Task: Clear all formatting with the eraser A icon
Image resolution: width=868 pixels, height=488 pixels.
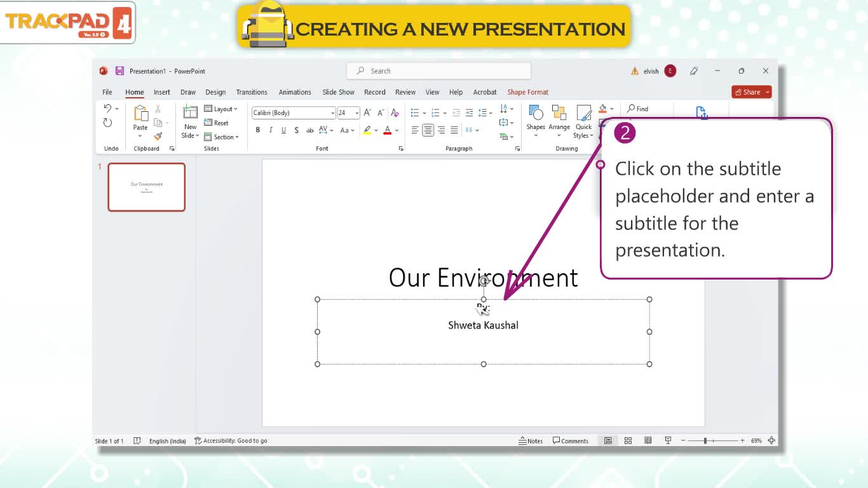Action: pos(395,112)
